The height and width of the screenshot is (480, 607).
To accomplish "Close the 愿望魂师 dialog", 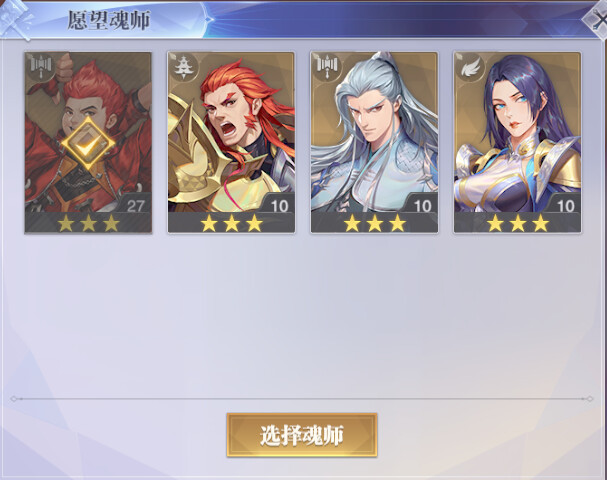I will 597,18.
